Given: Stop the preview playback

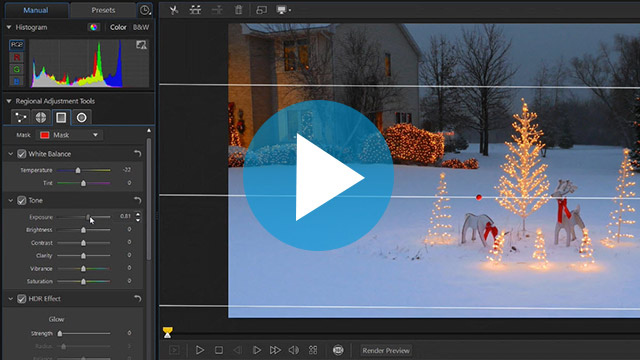Looking at the screenshot, I should [x=219, y=350].
